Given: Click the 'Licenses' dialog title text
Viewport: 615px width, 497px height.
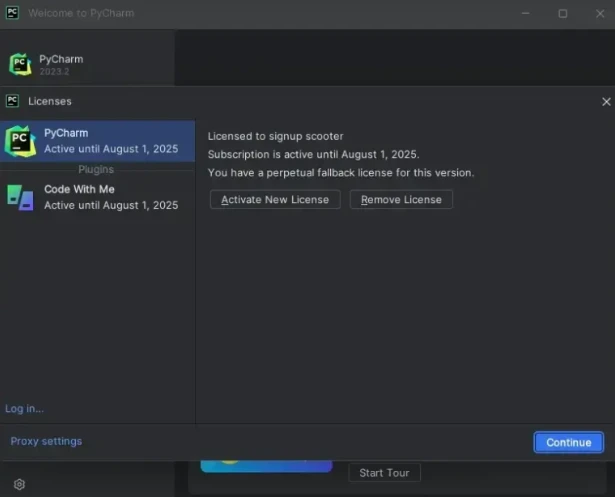Looking at the screenshot, I should point(50,101).
